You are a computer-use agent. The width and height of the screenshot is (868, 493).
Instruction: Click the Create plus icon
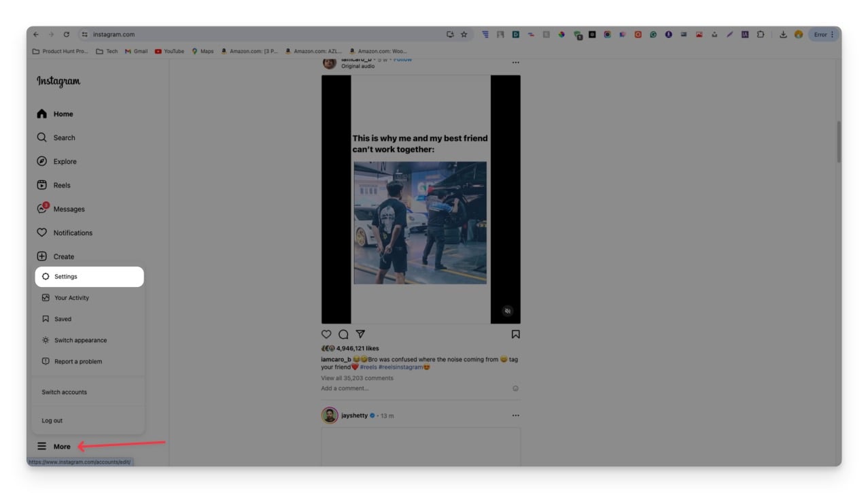click(x=42, y=256)
